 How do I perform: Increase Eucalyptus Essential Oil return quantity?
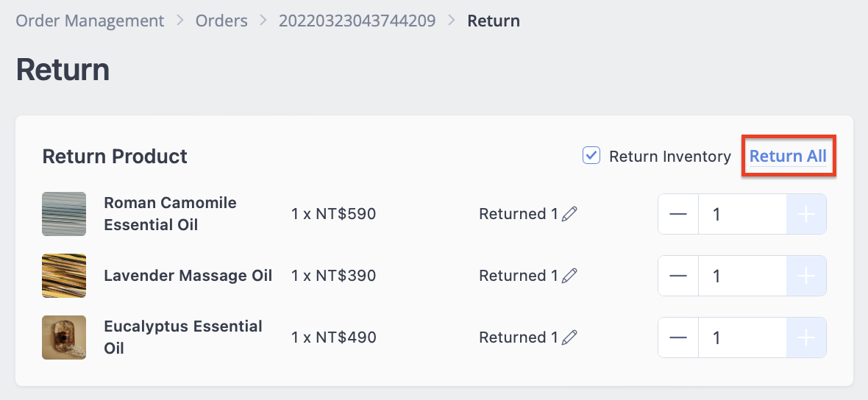(806, 337)
